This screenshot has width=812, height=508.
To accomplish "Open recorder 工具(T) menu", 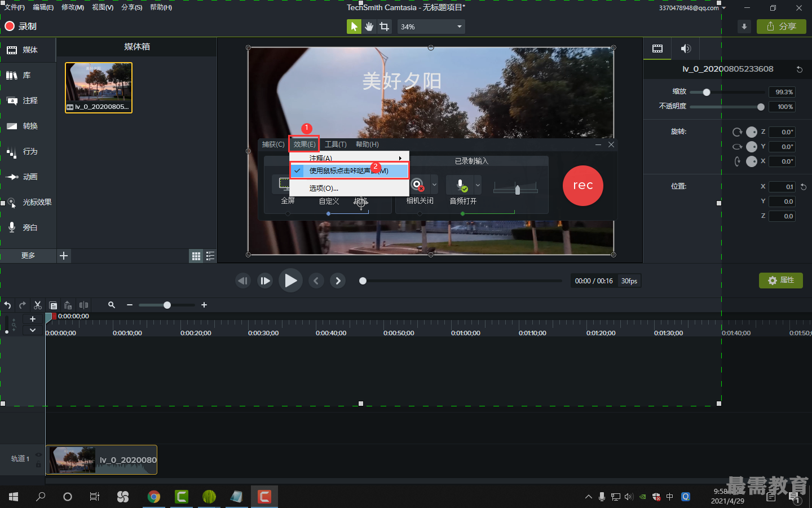I will click(x=336, y=144).
